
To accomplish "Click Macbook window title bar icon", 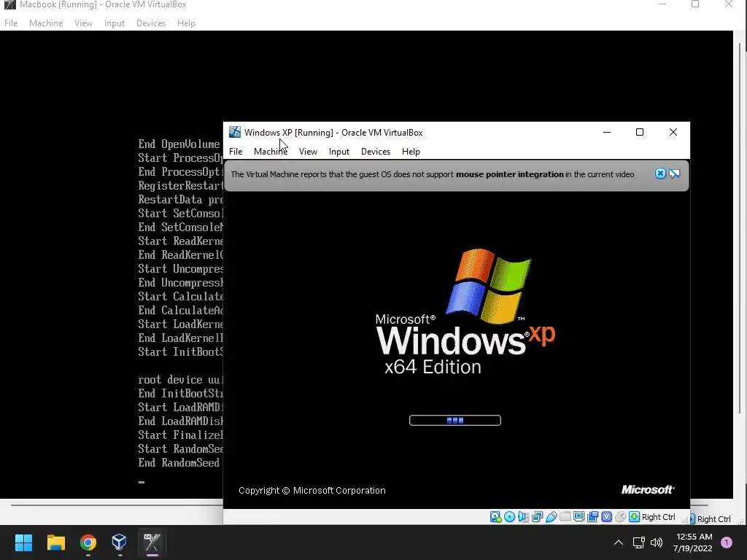I will [10, 4].
